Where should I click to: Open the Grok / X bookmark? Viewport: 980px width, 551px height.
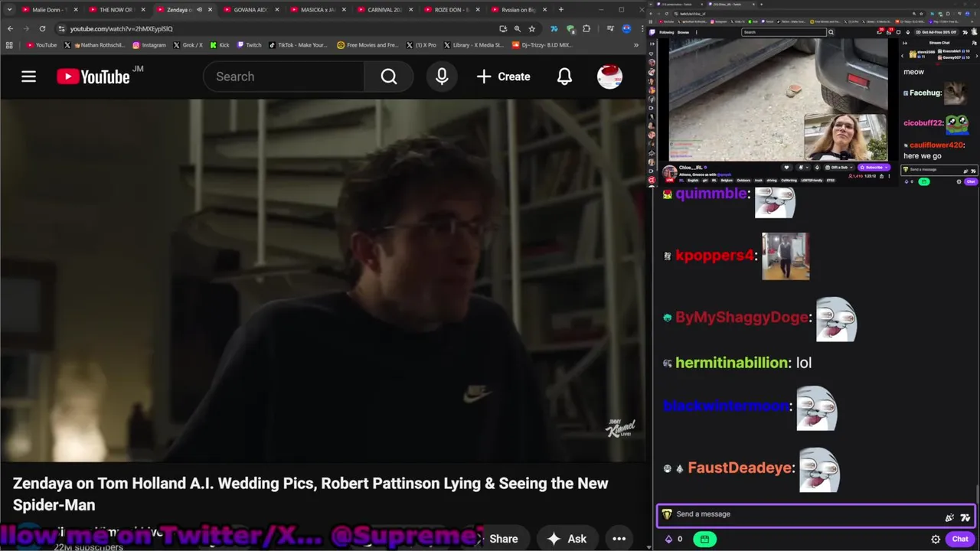click(188, 45)
